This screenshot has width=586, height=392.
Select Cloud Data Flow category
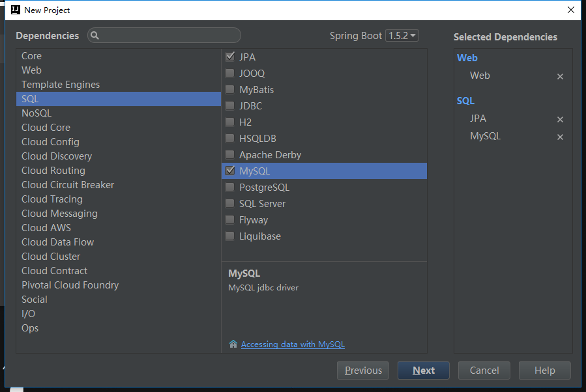pos(119,242)
